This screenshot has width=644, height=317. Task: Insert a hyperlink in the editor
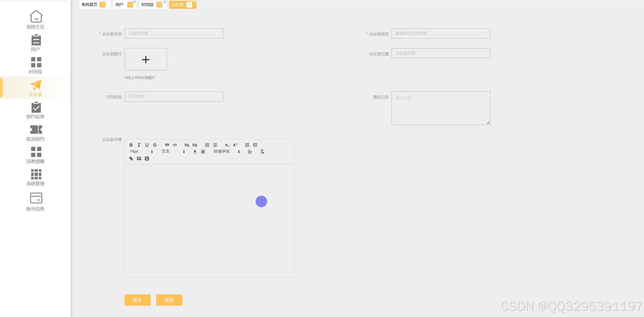[131, 158]
